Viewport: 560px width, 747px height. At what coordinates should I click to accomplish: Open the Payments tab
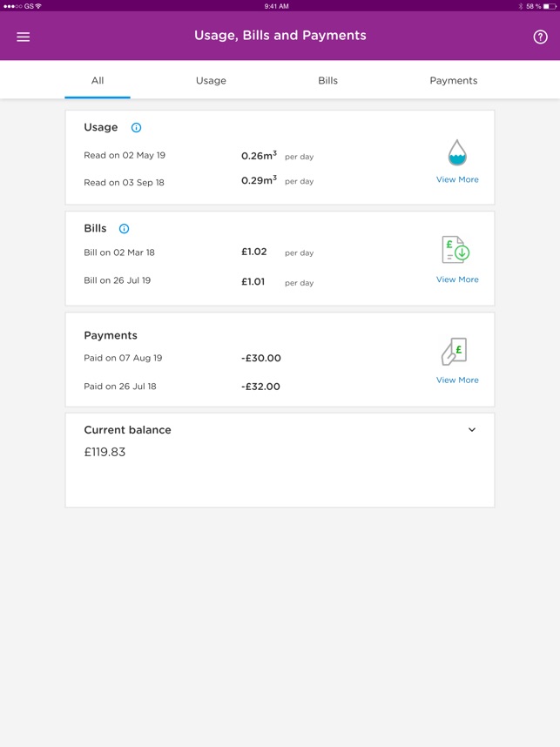pyautogui.click(x=453, y=81)
